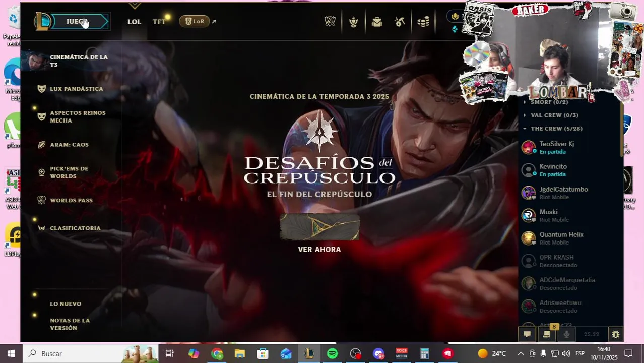Open Discord from the taskbar
Viewport: 644px width, 363px height.
click(x=379, y=353)
